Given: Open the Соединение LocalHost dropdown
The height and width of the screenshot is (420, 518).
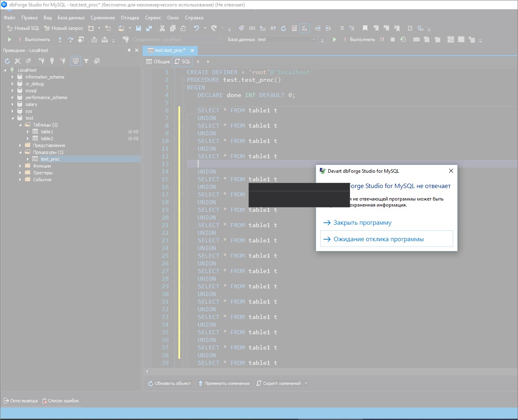Looking at the screenshot, I should [192, 39].
